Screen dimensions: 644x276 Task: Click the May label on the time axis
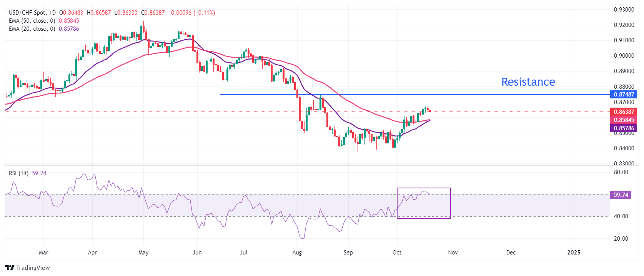click(x=143, y=253)
